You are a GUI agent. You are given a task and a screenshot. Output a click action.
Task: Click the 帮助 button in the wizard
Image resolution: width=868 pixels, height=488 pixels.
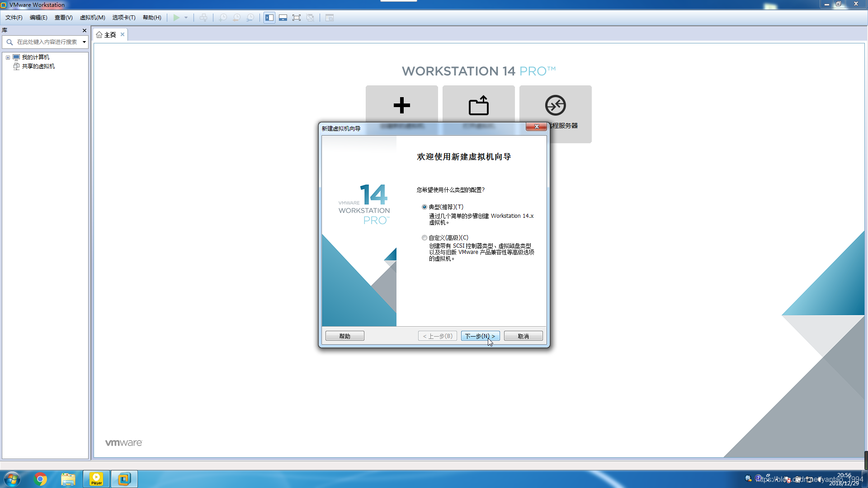point(345,336)
